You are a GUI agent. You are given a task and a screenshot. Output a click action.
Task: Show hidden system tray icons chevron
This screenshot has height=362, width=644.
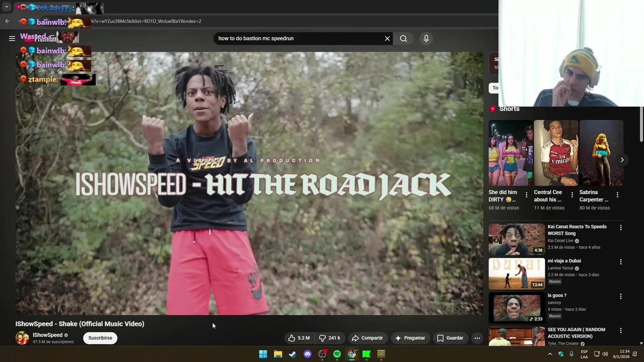[x=550, y=354]
